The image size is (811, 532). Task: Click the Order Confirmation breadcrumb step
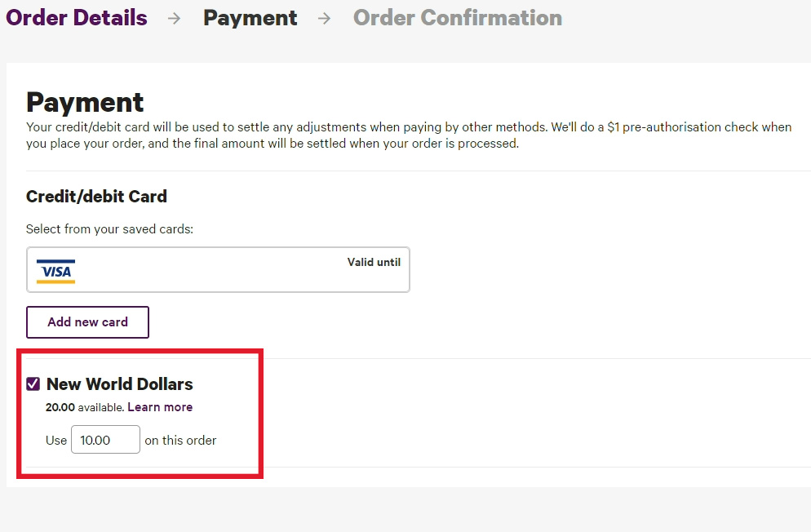(457, 18)
